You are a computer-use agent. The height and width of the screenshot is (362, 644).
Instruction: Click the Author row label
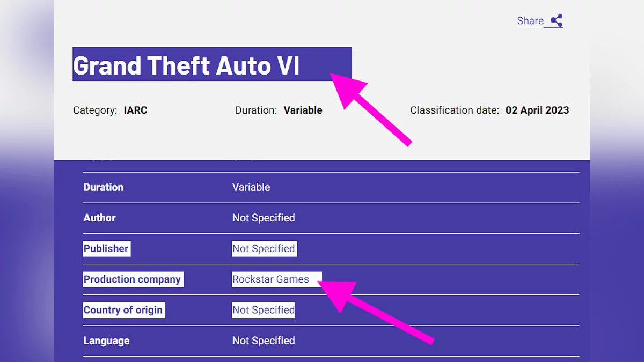click(x=99, y=218)
